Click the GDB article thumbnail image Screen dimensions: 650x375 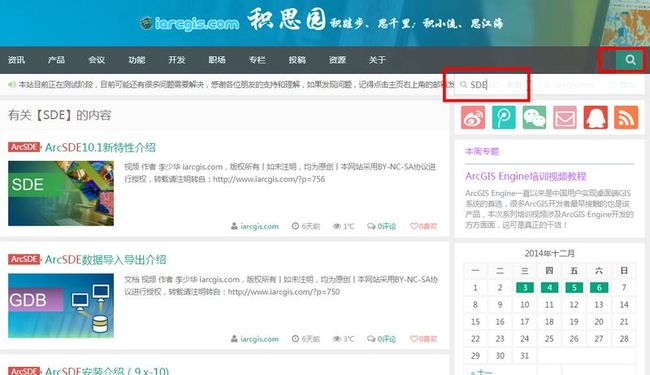point(61,305)
